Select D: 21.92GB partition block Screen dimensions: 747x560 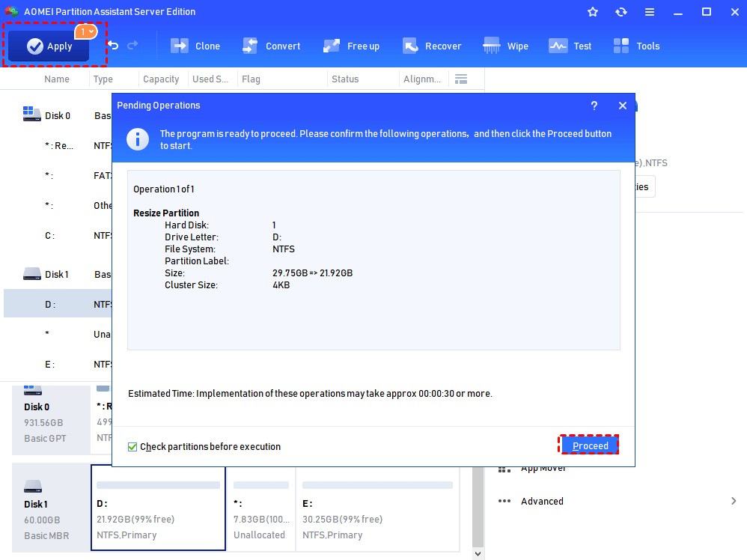(x=158, y=508)
